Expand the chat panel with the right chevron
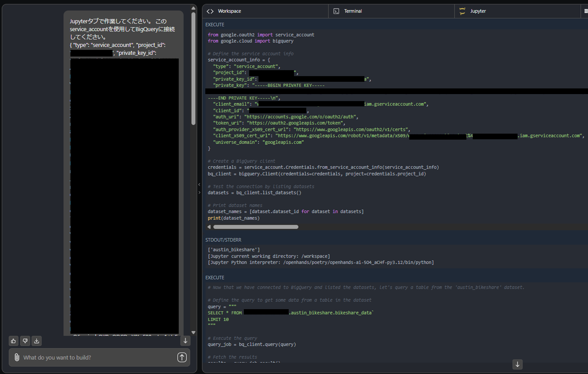Image resolution: width=588 pixels, height=374 pixels. 199,192
